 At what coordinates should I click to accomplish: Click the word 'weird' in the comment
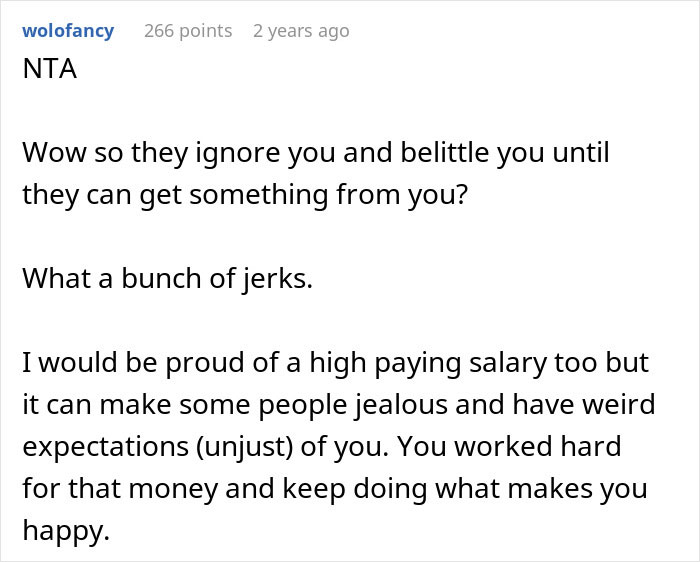point(618,404)
